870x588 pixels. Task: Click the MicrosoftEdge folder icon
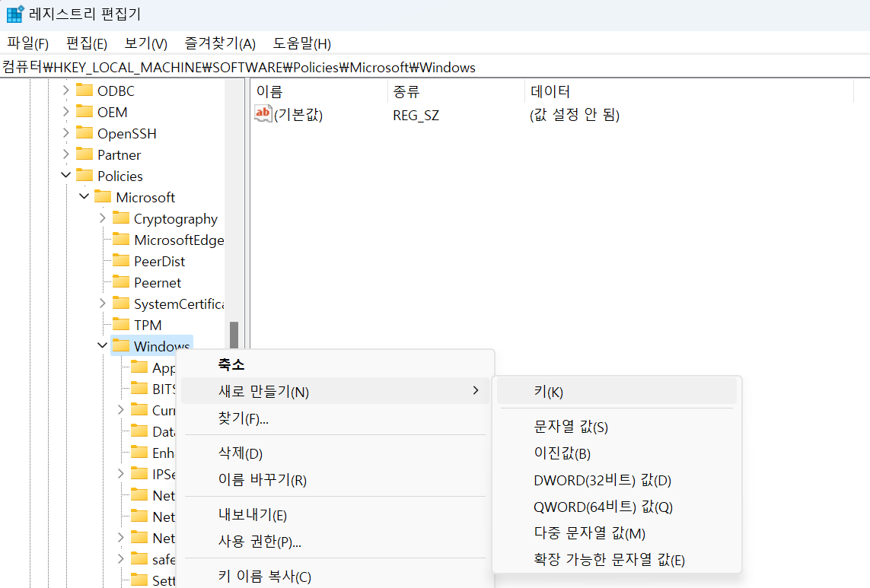121,239
